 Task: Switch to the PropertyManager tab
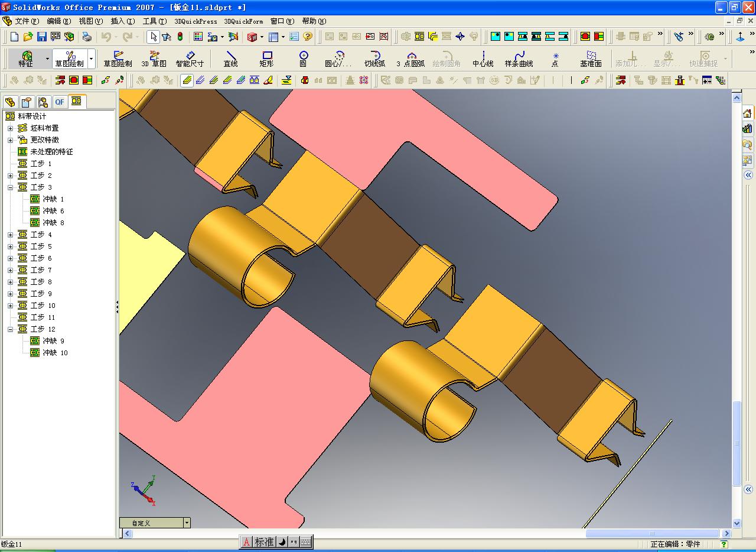click(x=27, y=102)
